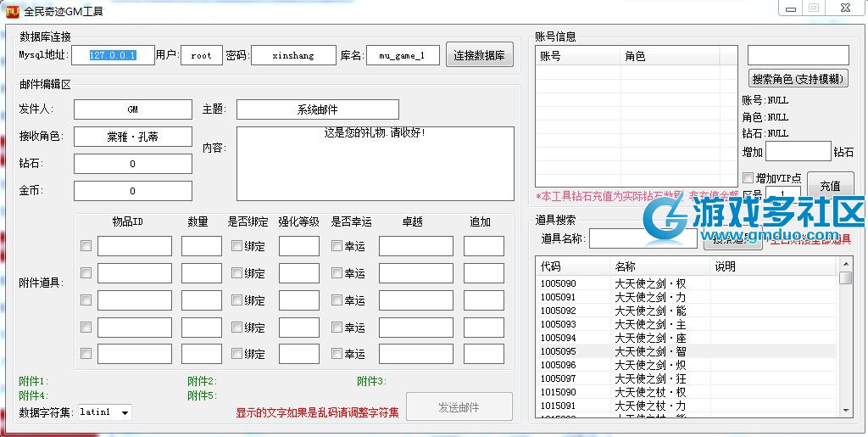This screenshot has width=868, height=437.
Task: Select item row 1005090 大天使之剑·权
Action: (x=687, y=283)
